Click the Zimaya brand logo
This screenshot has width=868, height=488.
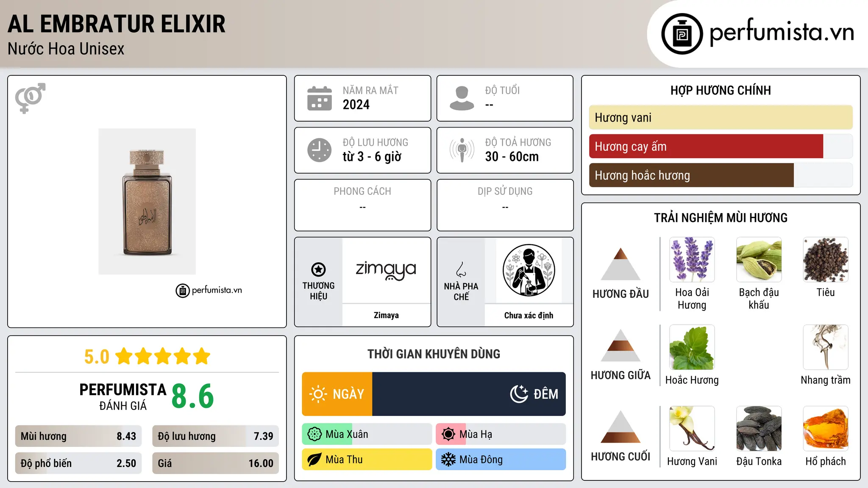pos(386,270)
